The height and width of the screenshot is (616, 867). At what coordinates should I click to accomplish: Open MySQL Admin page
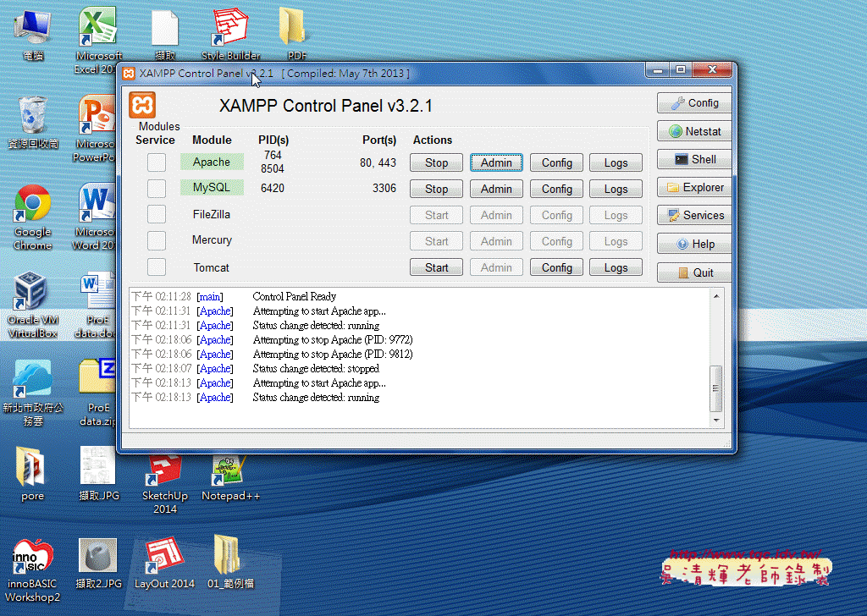(496, 189)
